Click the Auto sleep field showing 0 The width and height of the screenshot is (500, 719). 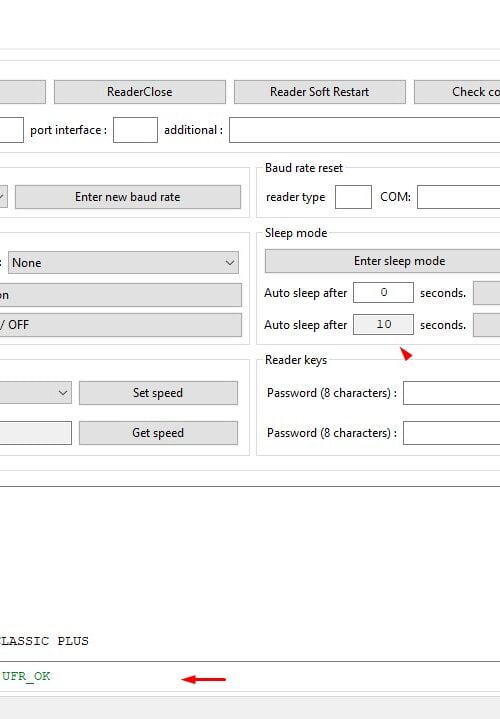click(383, 293)
